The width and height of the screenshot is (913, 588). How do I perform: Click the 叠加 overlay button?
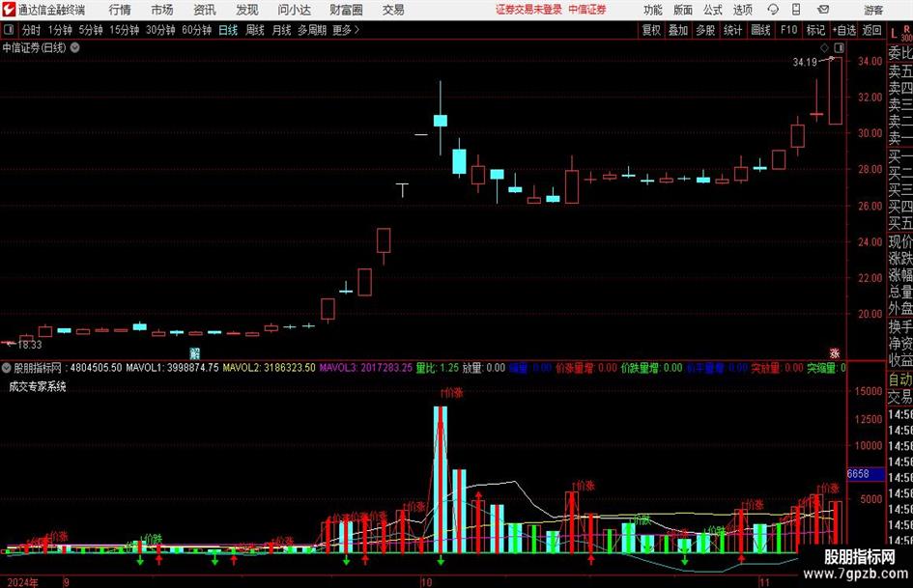(x=678, y=30)
